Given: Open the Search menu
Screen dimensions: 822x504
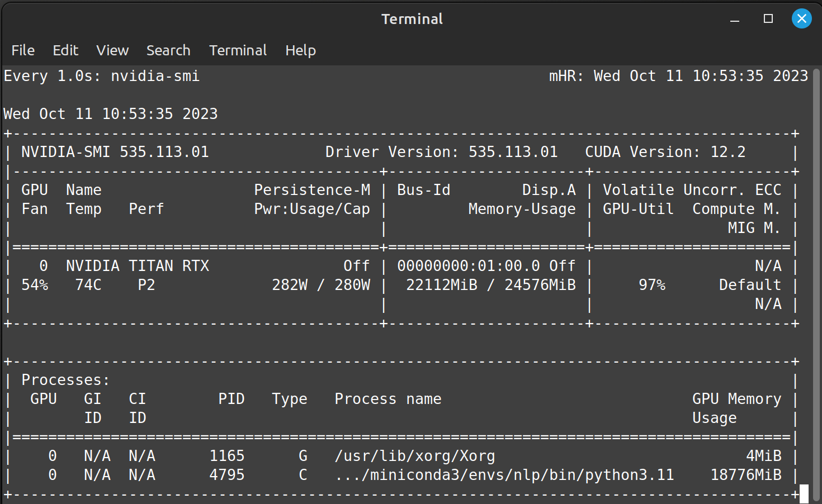Looking at the screenshot, I should tap(168, 50).
